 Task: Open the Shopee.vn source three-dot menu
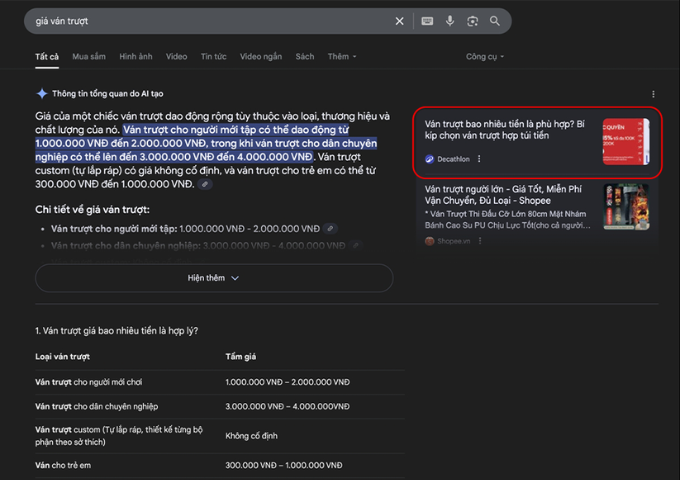pyautogui.click(x=480, y=241)
